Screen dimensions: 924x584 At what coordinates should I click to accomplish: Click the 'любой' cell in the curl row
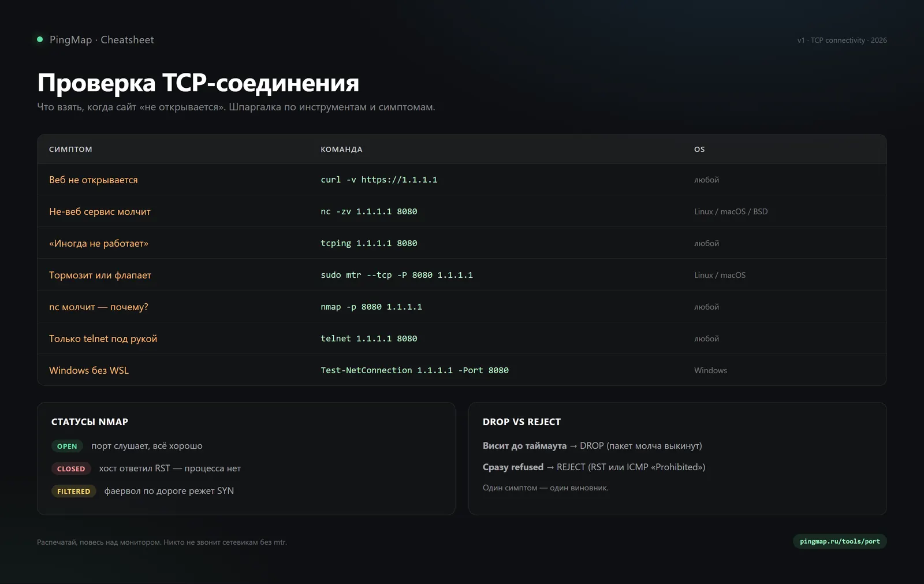click(706, 180)
